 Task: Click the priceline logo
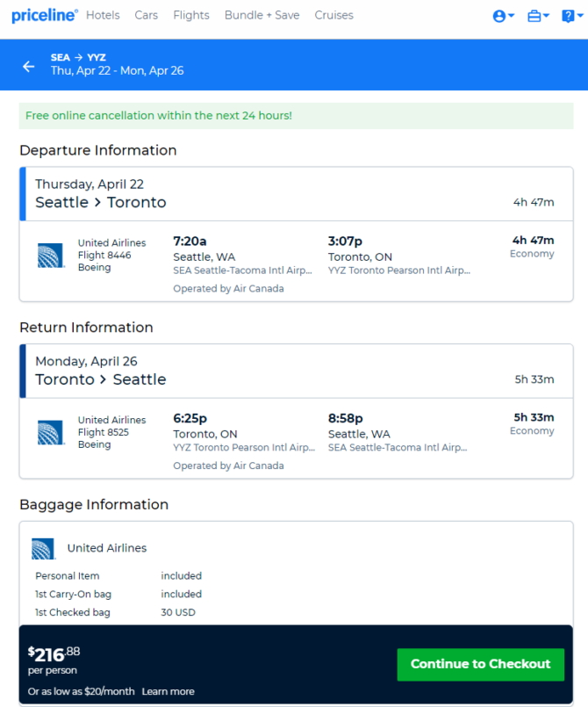point(45,15)
